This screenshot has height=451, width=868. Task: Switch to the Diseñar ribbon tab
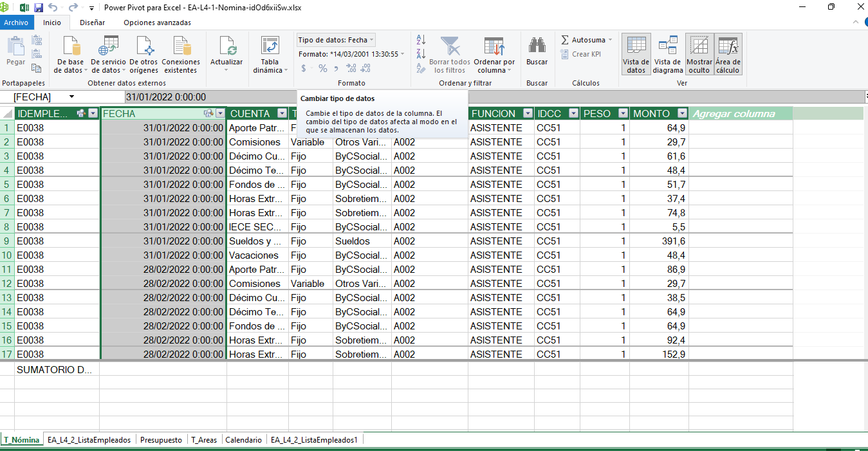[x=92, y=23]
